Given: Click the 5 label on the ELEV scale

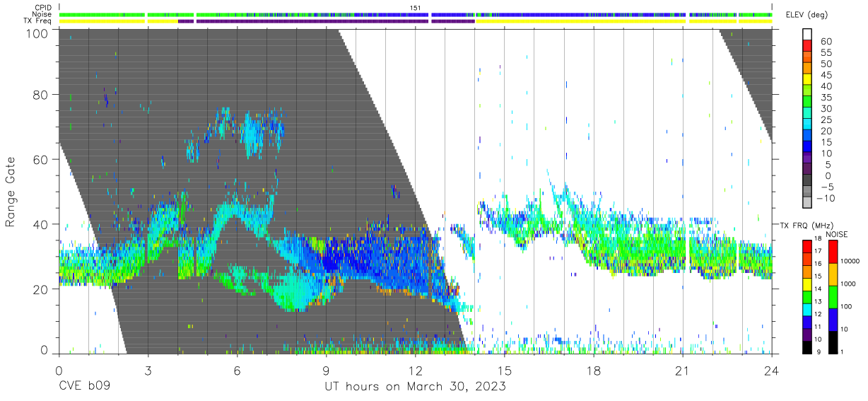Looking at the screenshot, I should coord(826,165).
